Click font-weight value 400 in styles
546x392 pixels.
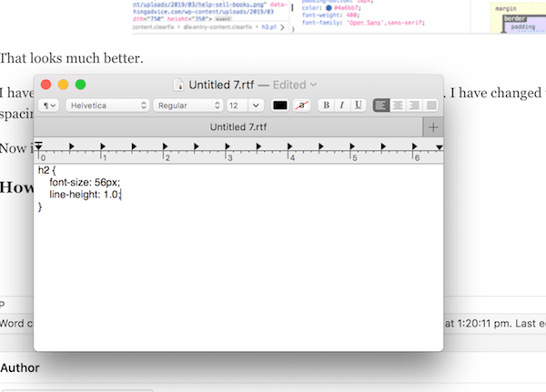[351, 15]
